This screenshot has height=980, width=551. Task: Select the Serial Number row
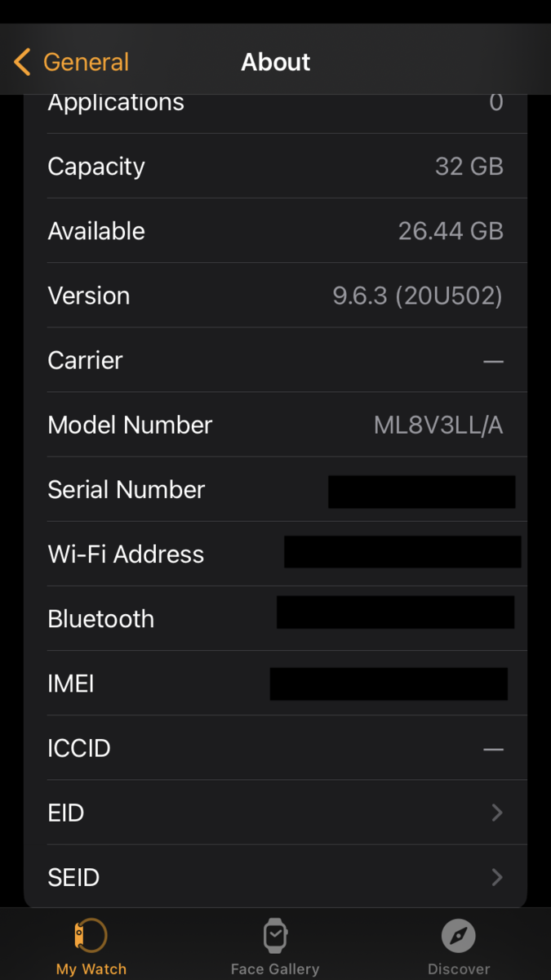pos(127,489)
